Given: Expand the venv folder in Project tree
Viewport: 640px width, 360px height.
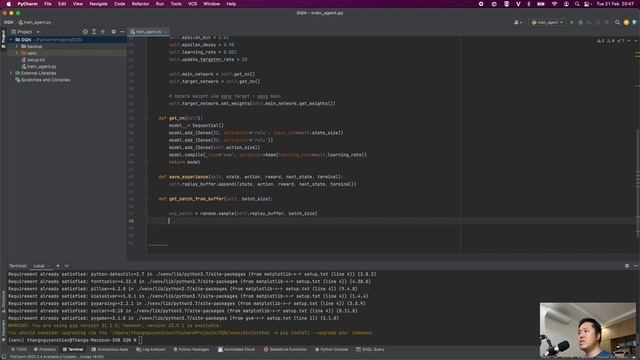Looking at the screenshot, I should pyautogui.click(x=17, y=53).
